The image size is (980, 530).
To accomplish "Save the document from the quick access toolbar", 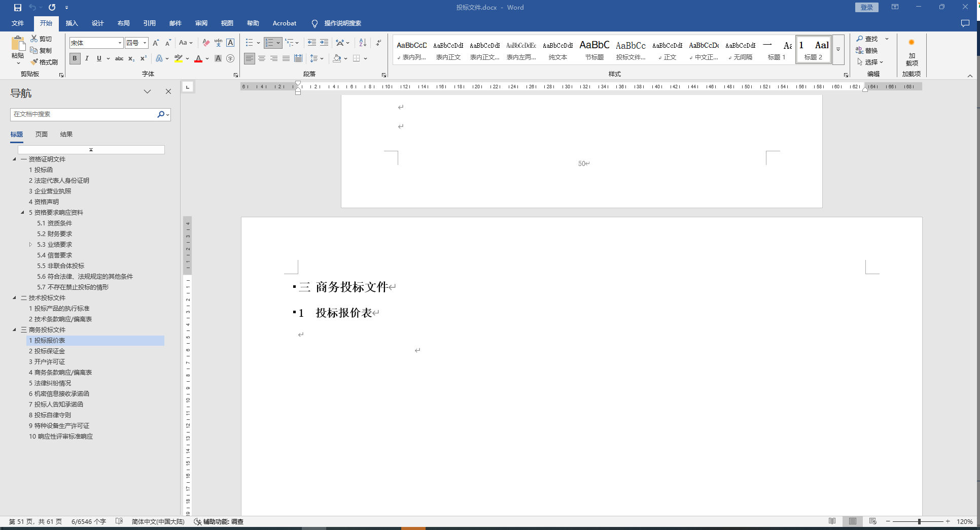I will pyautogui.click(x=18, y=8).
